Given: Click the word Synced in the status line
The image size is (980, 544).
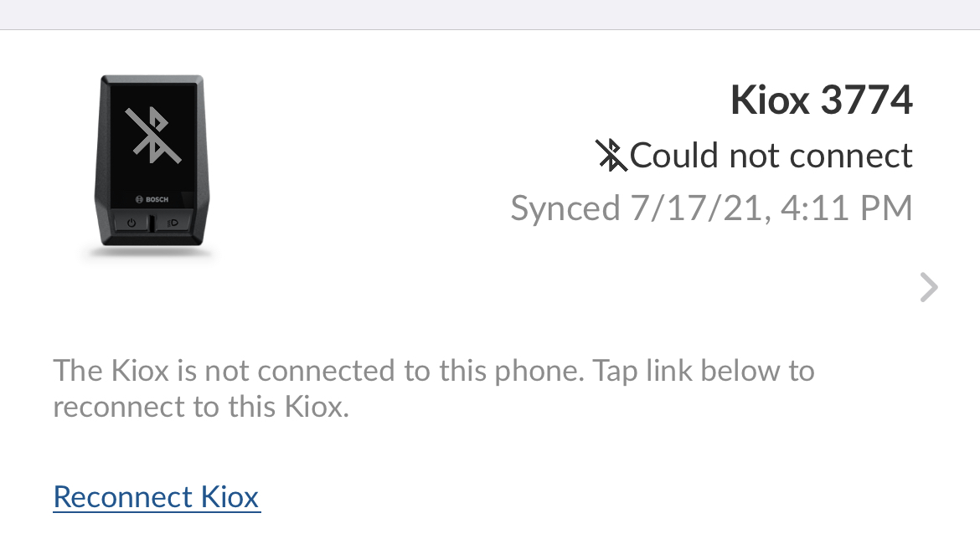Looking at the screenshot, I should point(565,208).
